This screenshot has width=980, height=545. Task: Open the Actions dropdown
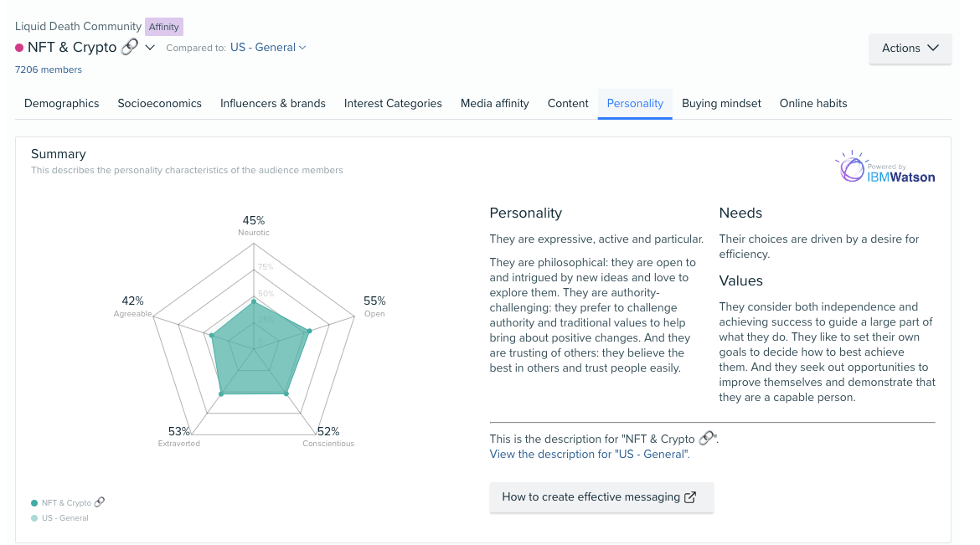910,48
